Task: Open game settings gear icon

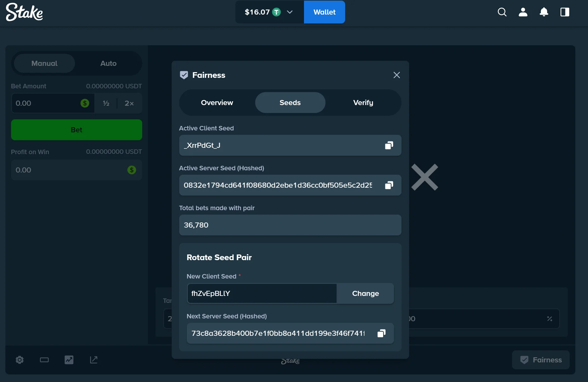Action: tap(20, 360)
